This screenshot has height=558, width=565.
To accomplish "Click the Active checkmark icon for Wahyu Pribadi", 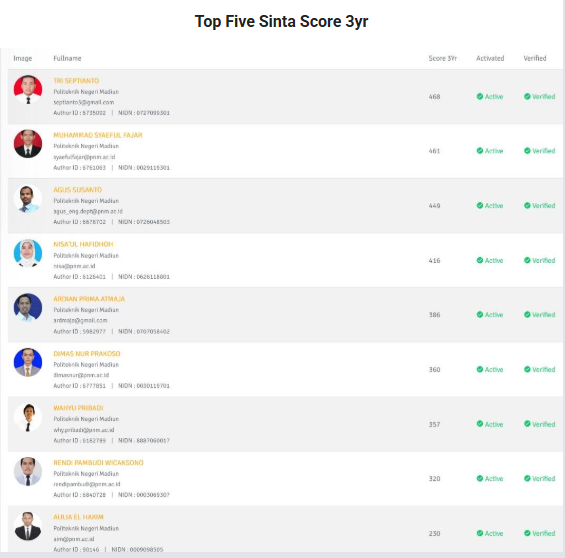I will (480, 424).
